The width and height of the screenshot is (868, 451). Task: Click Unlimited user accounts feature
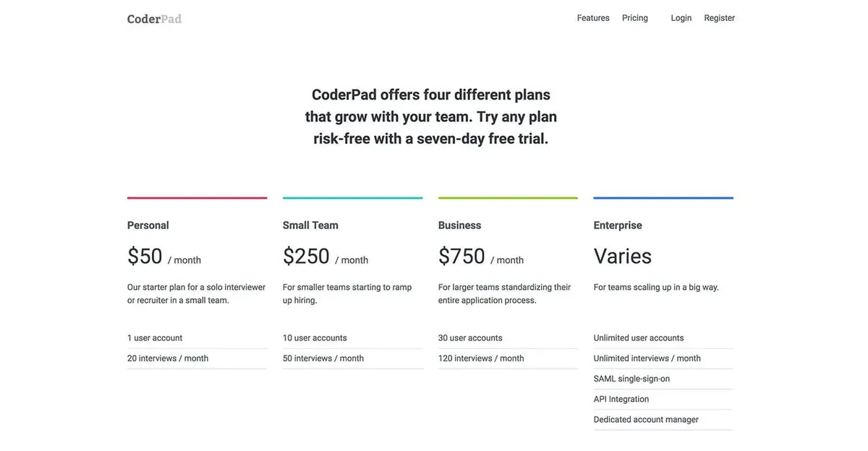(638, 338)
